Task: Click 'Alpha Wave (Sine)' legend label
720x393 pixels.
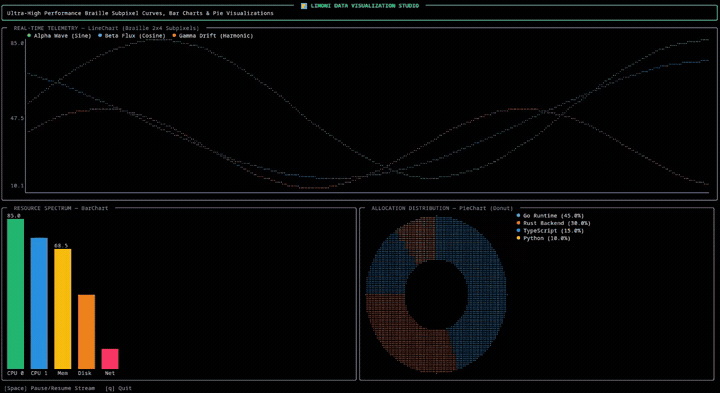Action: click(62, 35)
